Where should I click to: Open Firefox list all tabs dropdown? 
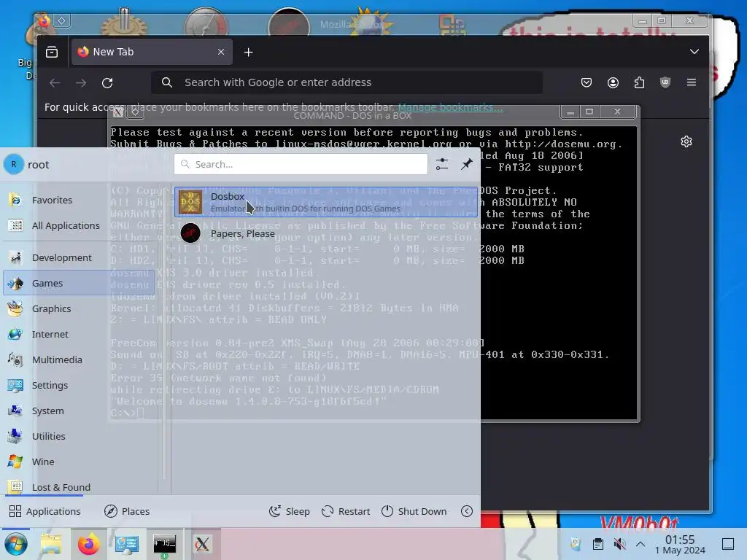pos(694,52)
